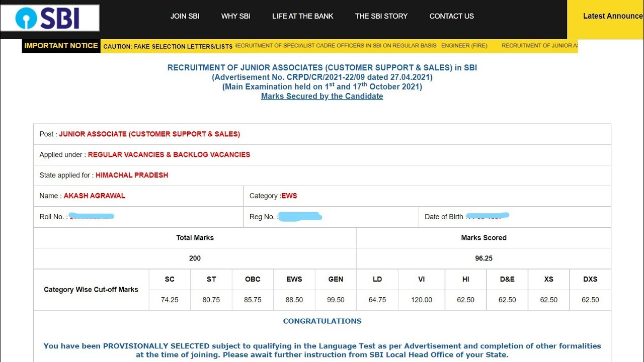Click the PROVISIONALLY SELECTED message

322,350
